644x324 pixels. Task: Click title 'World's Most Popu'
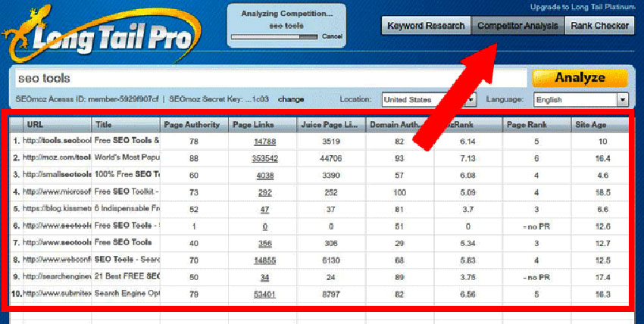click(x=127, y=157)
